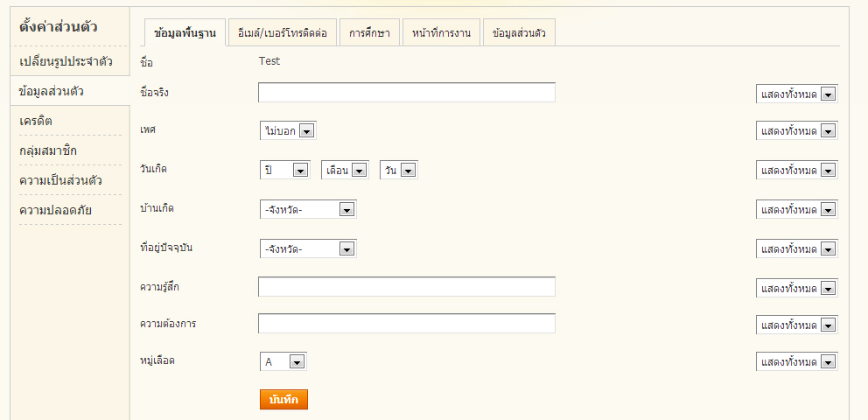Open the birth month เดือน dropdown
This screenshot has height=420, width=868.
pos(345,171)
